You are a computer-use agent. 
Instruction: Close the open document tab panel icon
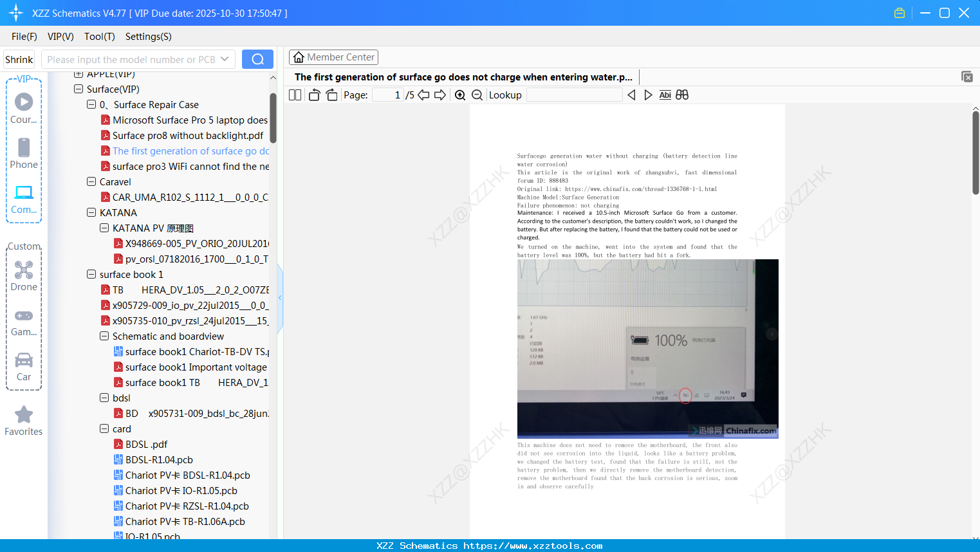(x=966, y=77)
